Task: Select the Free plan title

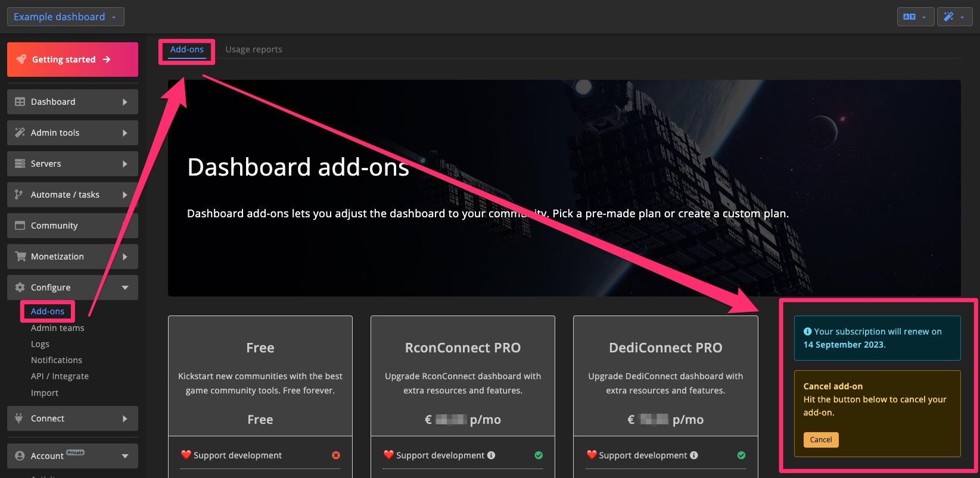Action: (x=260, y=348)
